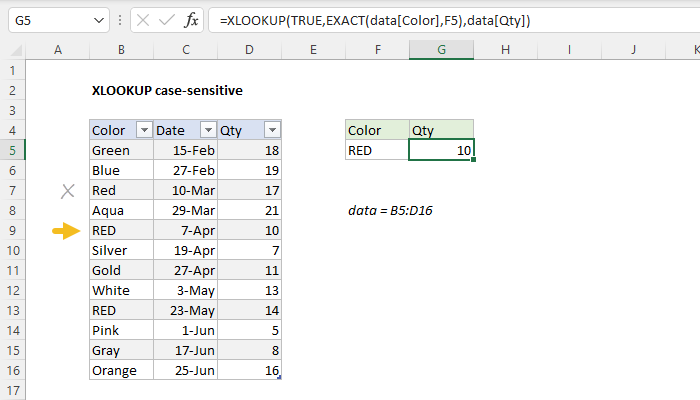Select the 'Qty' header in cell G4

[441, 130]
